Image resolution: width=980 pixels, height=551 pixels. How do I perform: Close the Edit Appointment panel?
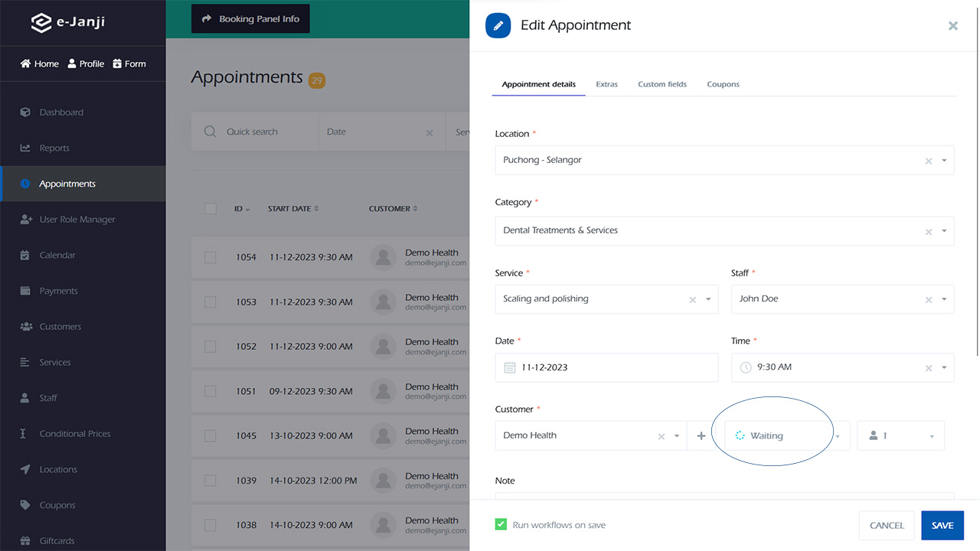(x=952, y=26)
